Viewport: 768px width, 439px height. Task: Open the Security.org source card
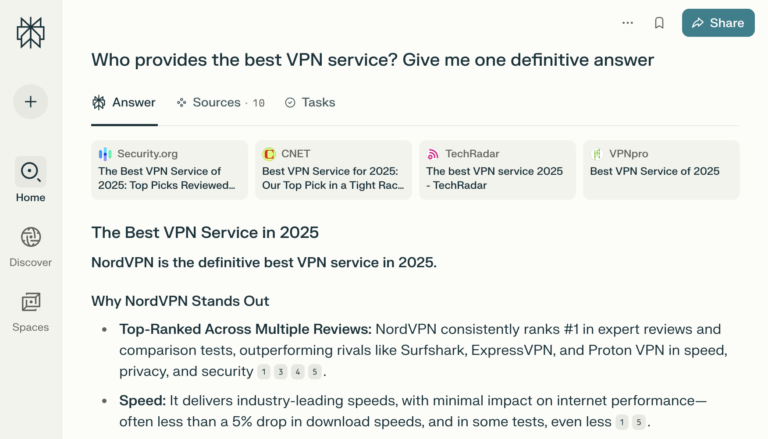pyautogui.click(x=169, y=170)
